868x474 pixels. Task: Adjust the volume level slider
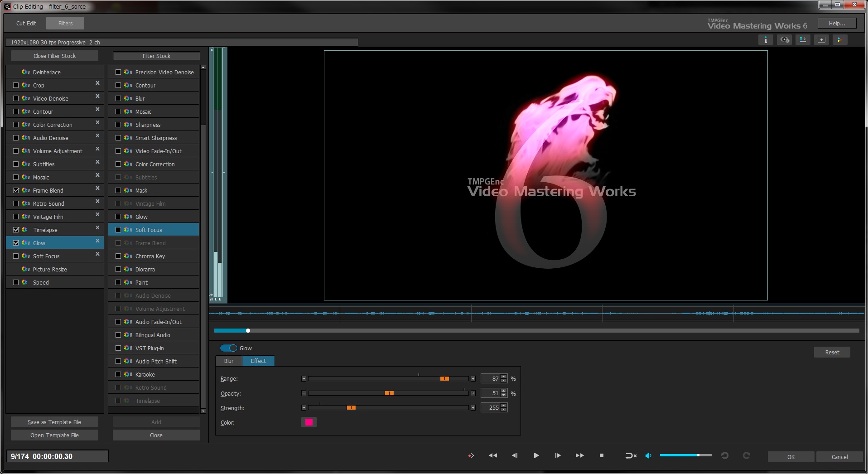tap(685, 455)
